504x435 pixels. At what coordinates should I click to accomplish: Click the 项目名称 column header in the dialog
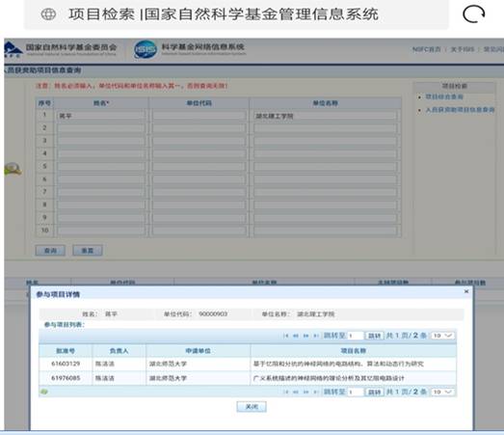click(354, 351)
